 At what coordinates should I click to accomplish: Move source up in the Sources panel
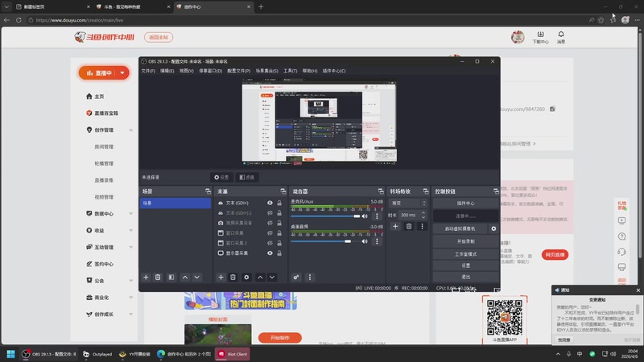coord(260,278)
